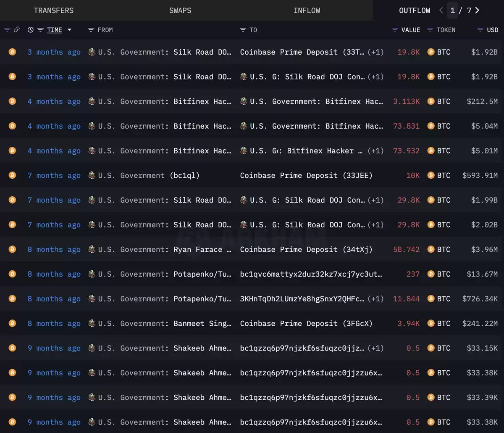The width and height of the screenshot is (504, 433).
Task: Open the address bc1qvc6mattyx2dur32kz7xcj7yc3ut…
Action: 311,274
